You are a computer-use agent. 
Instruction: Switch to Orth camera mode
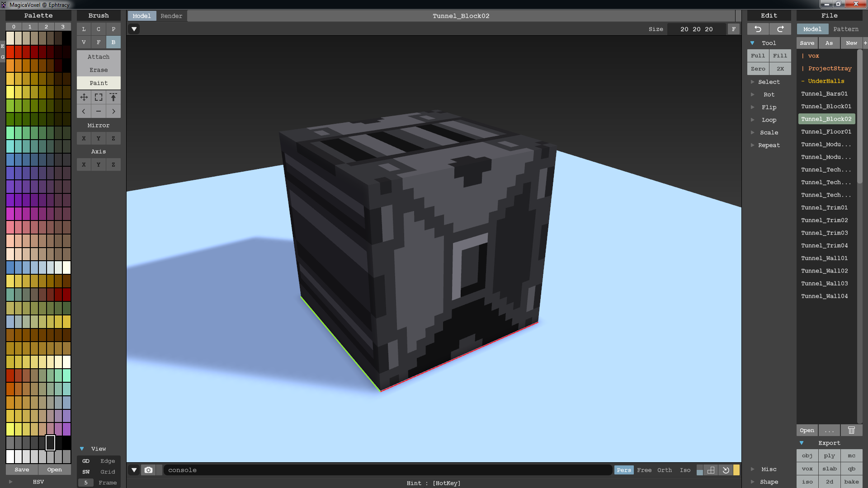tap(664, 470)
